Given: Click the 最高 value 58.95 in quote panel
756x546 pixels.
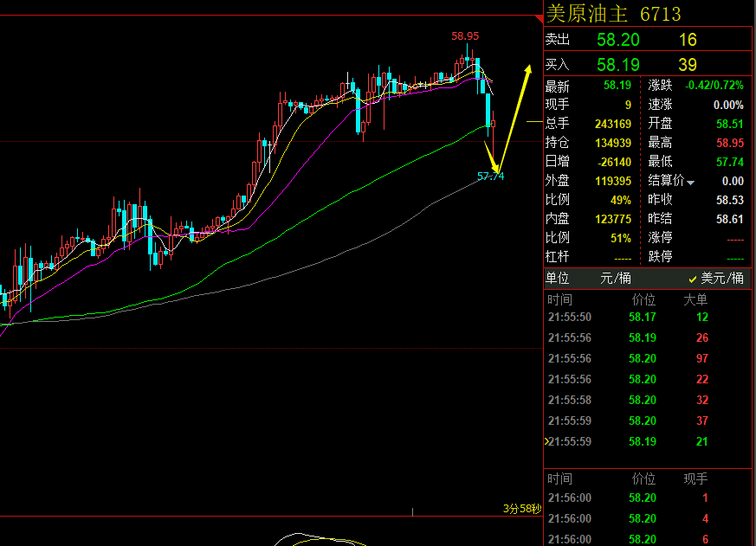Looking at the screenshot, I should (x=729, y=143).
